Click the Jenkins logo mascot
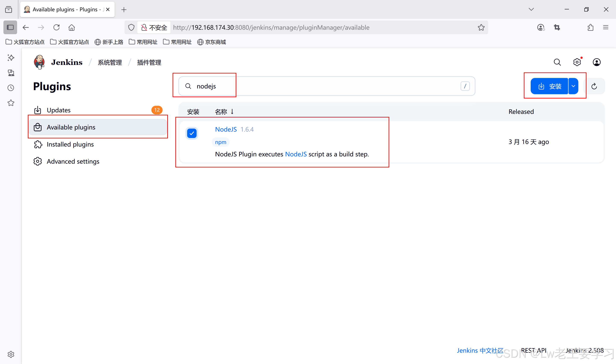Viewport: 616px width, 364px height. pos(39,62)
